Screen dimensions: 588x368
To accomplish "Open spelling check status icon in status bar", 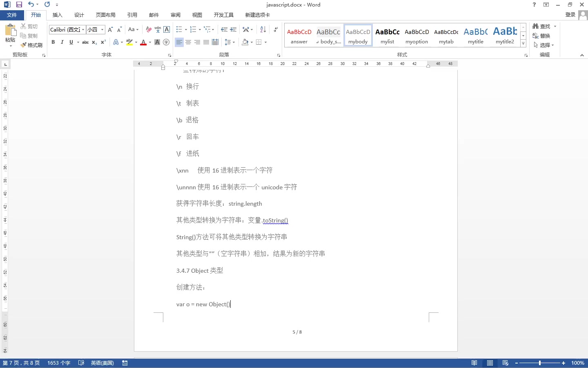I will click(81, 363).
